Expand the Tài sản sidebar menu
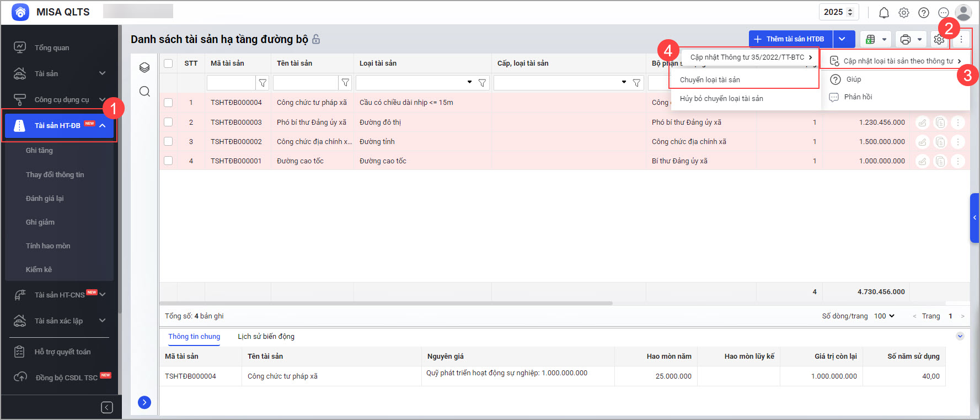This screenshot has width=980, height=420. [x=60, y=73]
